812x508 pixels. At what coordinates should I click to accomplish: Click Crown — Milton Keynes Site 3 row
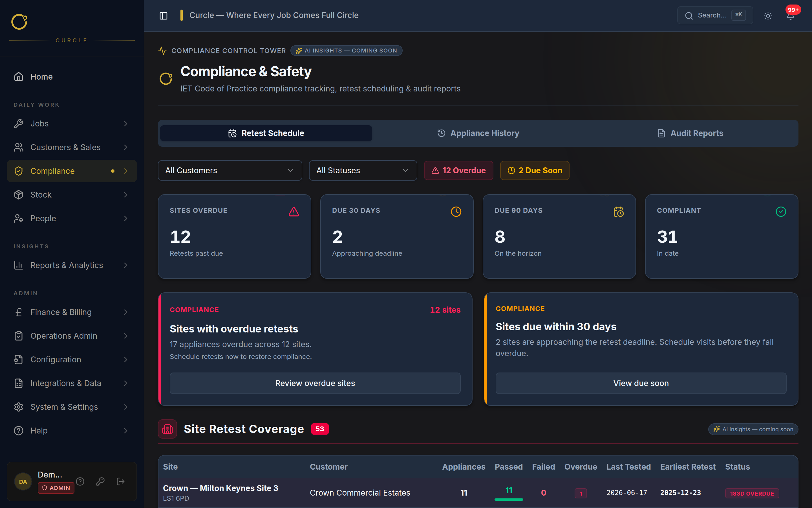pyautogui.click(x=478, y=492)
